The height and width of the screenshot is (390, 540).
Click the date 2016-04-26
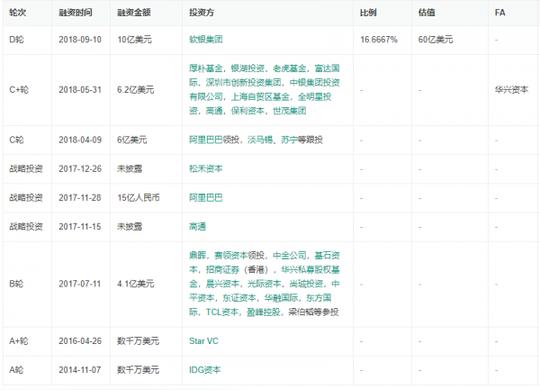click(80, 341)
